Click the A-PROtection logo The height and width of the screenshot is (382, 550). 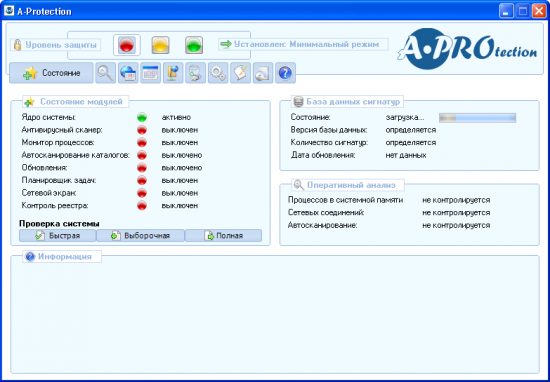[x=467, y=49]
